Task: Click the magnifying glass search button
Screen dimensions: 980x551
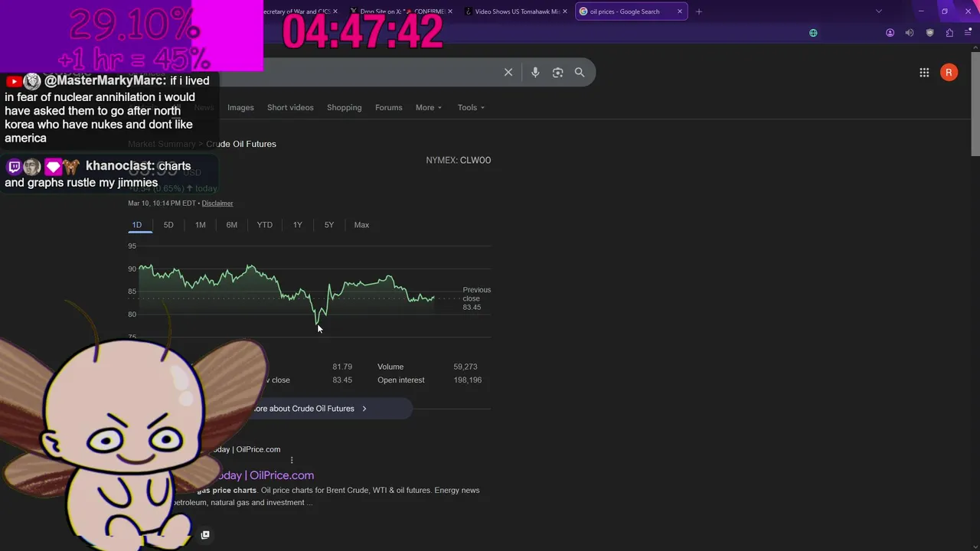Action: (x=580, y=72)
